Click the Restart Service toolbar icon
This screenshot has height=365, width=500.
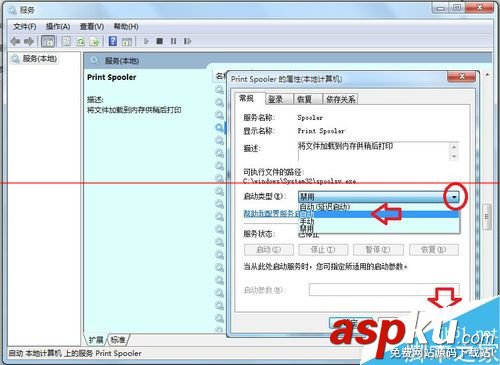click(187, 41)
